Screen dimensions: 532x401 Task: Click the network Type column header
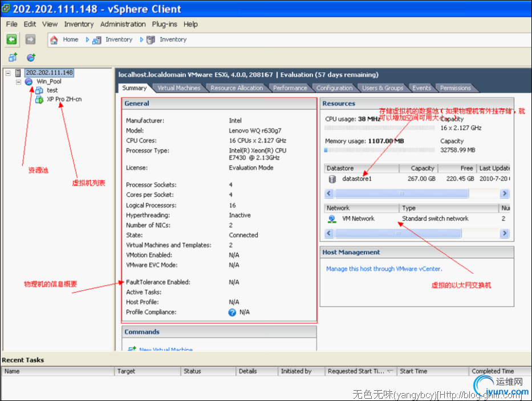pos(449,208)
